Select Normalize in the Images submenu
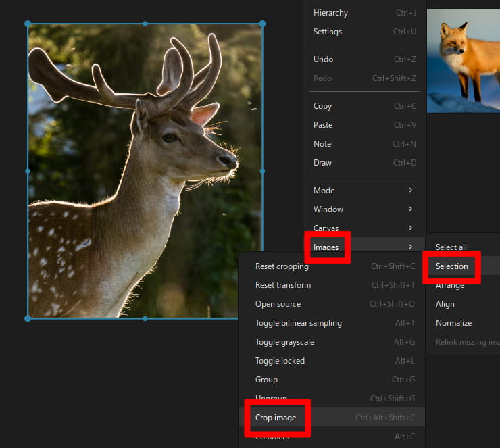 (453, 323)
